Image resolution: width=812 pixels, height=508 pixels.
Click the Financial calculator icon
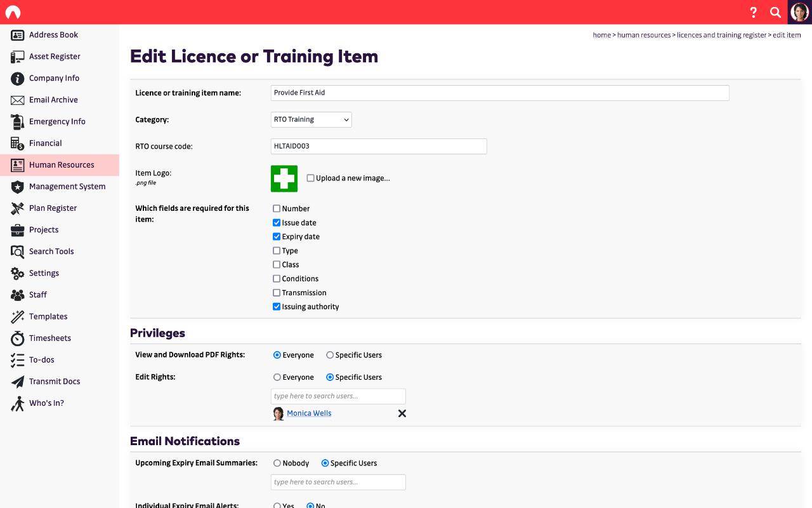18,143
